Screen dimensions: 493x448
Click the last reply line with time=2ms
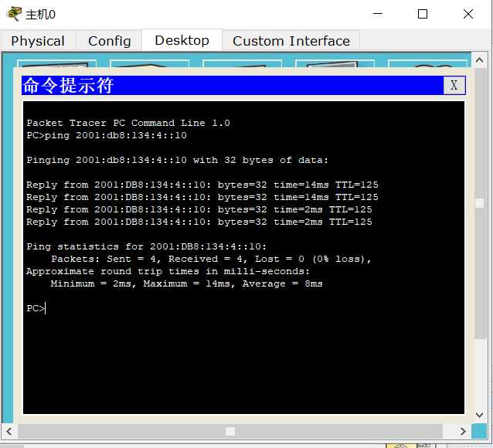(x=199, y=222)
